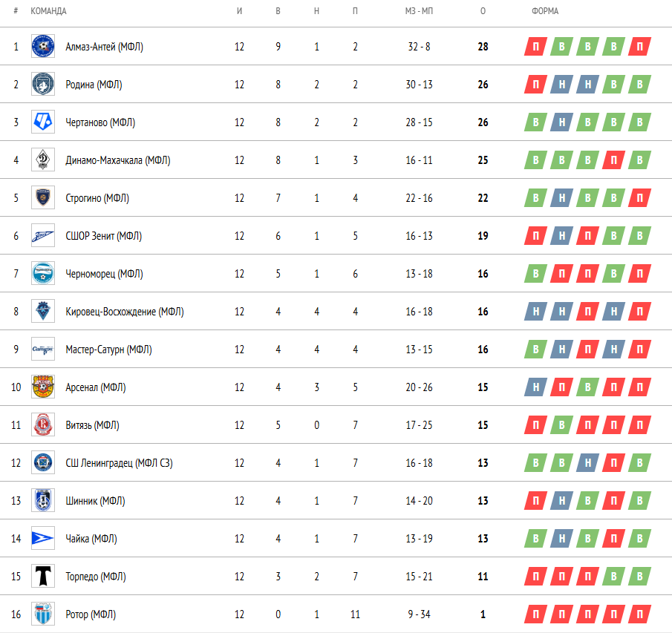The height and width of the screenshot is (633, 672).
Task: Click the Родина club crest icon
Action: coord(43,84)
